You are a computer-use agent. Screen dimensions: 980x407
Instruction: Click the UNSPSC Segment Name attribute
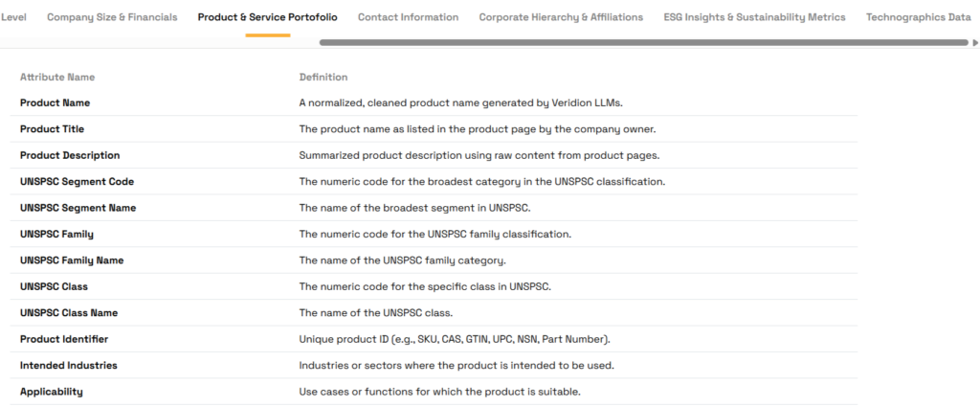tap(78, 208)
